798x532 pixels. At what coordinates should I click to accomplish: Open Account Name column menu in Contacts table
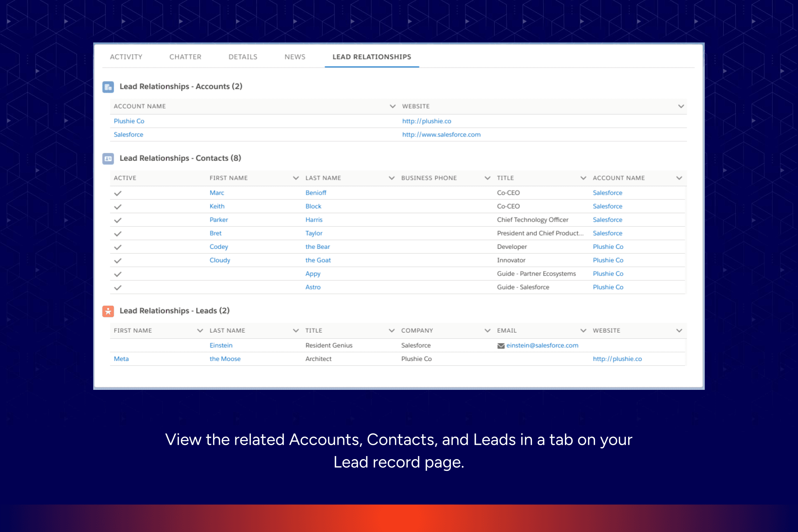click(679, 178)
